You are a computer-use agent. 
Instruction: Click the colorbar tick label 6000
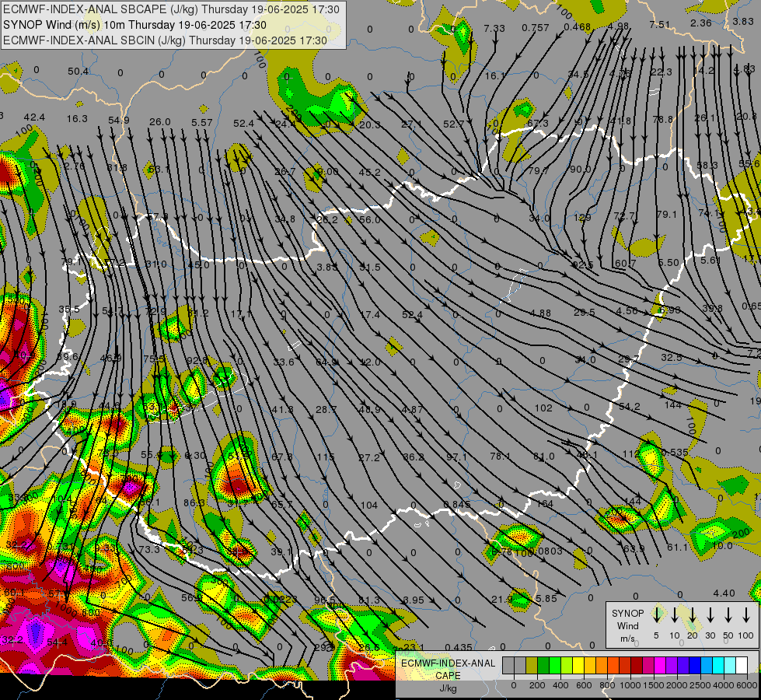click(748, 685)
